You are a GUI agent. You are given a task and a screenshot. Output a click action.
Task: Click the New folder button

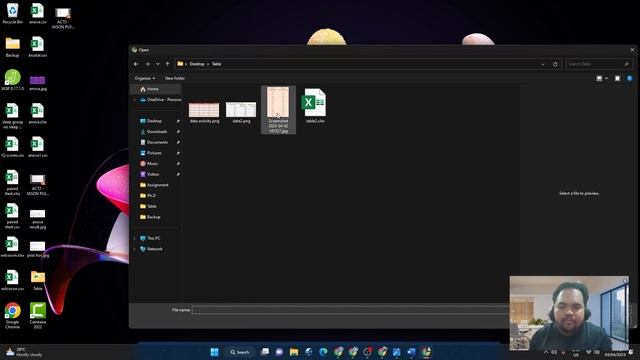pos(175,78)
